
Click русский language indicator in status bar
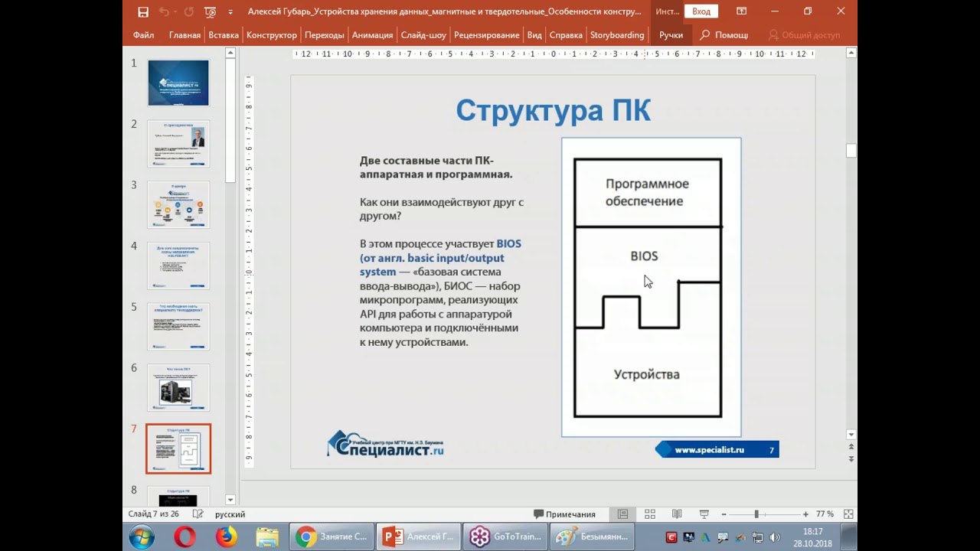[230, 514]
